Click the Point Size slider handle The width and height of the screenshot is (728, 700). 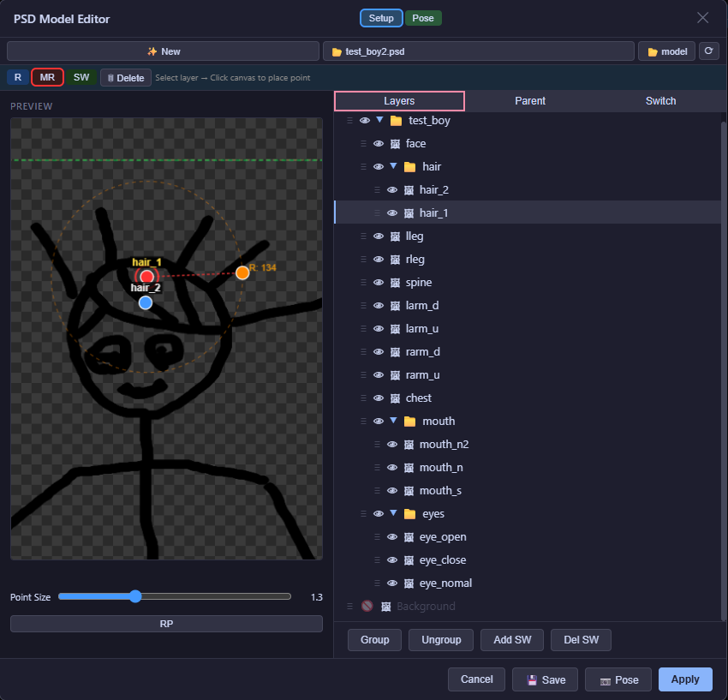click(135, 596)
